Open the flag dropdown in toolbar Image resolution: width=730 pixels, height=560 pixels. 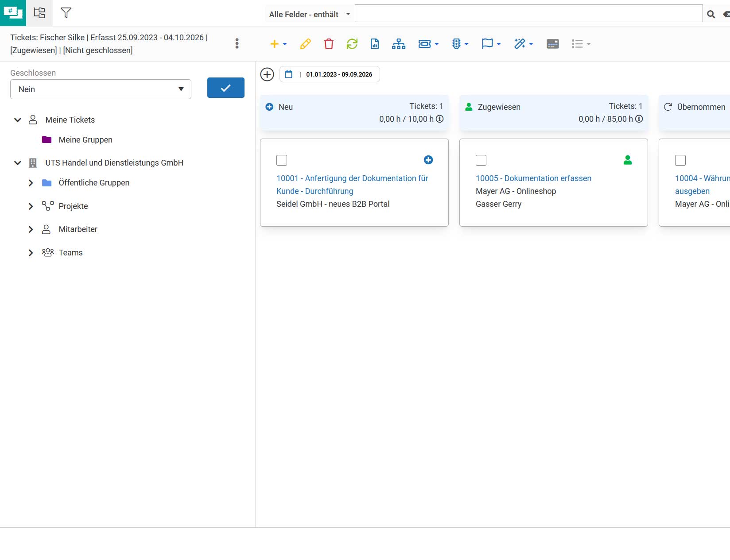491,44
